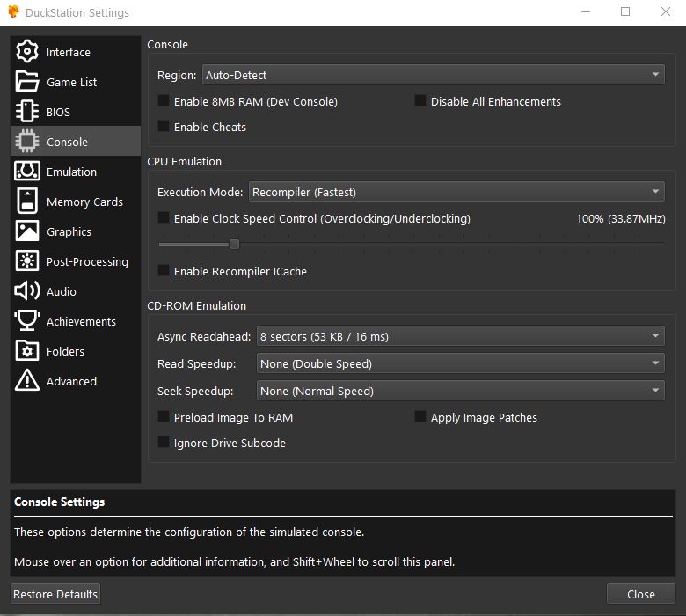
Task: Click the Graphics picture icon
Action: tap(27, 231)
